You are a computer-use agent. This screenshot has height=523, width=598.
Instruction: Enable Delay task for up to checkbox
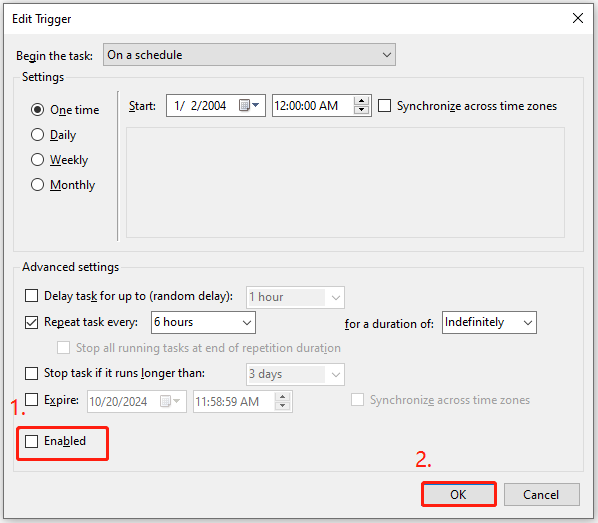point(32,296)
